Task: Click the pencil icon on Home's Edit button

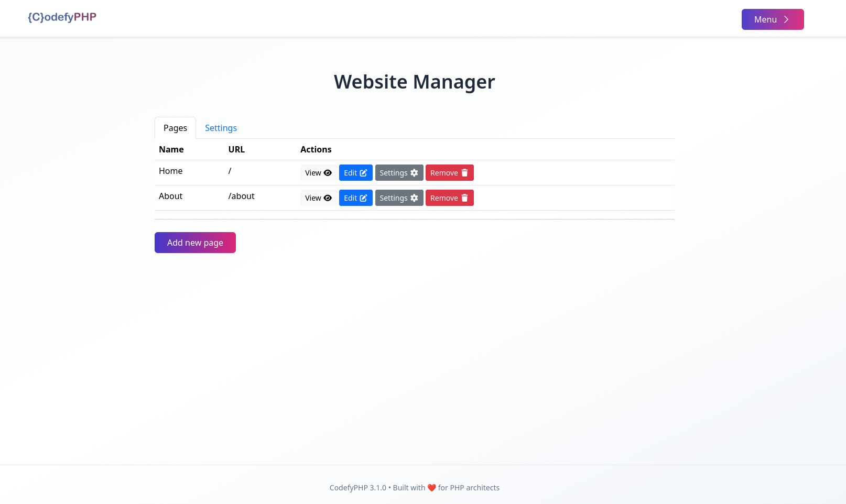Action: click(x=365, y=172)
